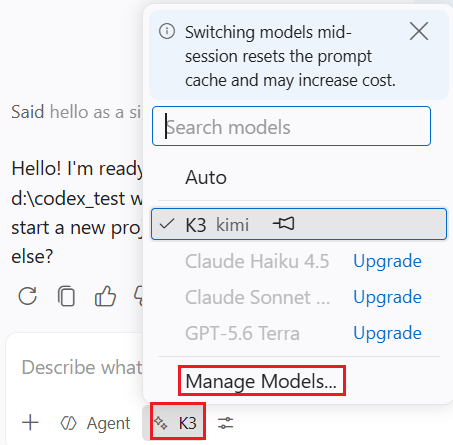Choose Claude Haiku 4.5 model

257,261
